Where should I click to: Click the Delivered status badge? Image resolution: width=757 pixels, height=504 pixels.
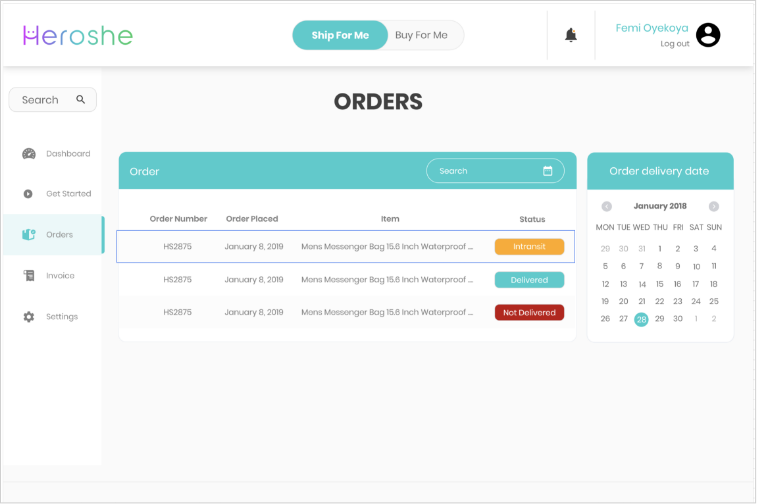click(529, 280)
